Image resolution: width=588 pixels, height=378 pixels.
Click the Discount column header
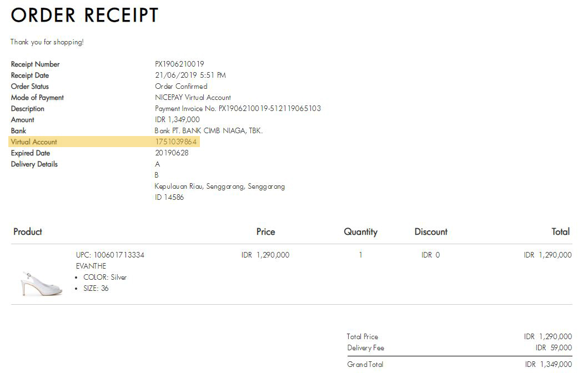(431, 232)
